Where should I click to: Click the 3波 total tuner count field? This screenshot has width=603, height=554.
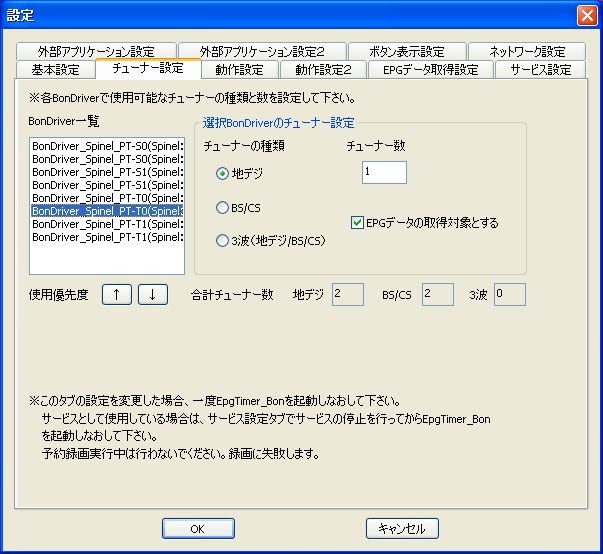point(510,294)
